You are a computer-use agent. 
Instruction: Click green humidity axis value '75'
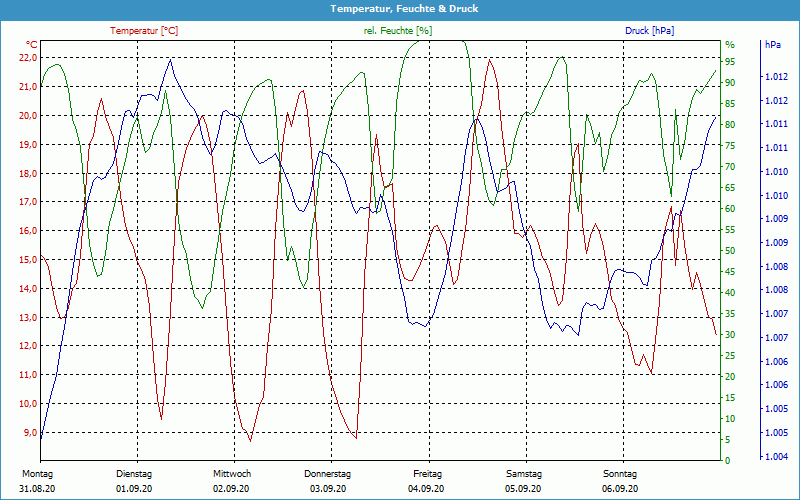click(x=730, y=145)
